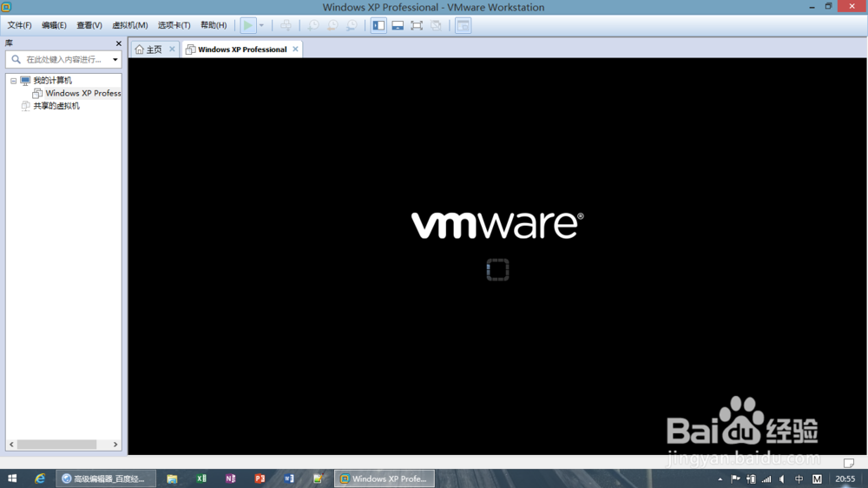Open the notepad app taskbar icon
Viewport: 868px width, 488px height.
[318, 478]
